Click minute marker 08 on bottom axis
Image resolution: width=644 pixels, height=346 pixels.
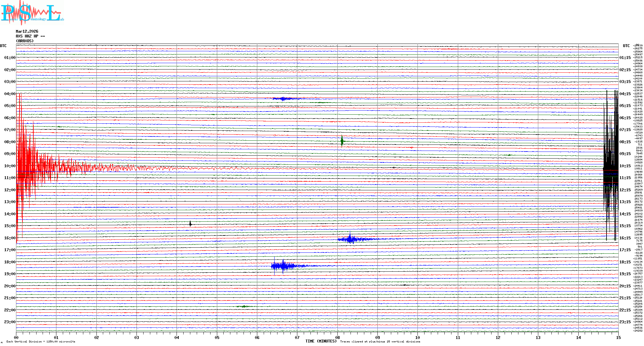tap(337, 337)
